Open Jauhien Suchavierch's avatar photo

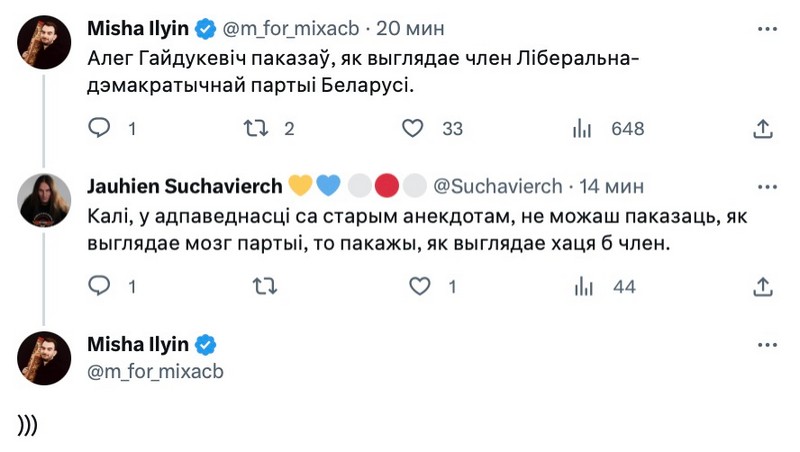pyautogui.click(x=45, y=199)
